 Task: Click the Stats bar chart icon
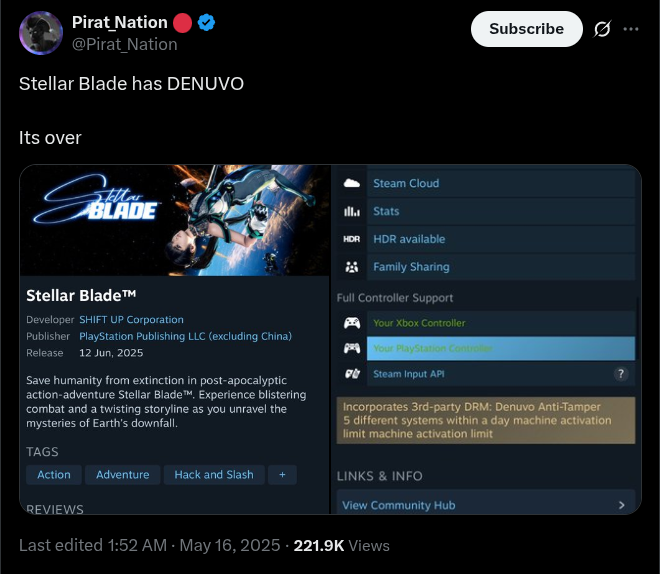pyautogui.click(x=351, y=211)
